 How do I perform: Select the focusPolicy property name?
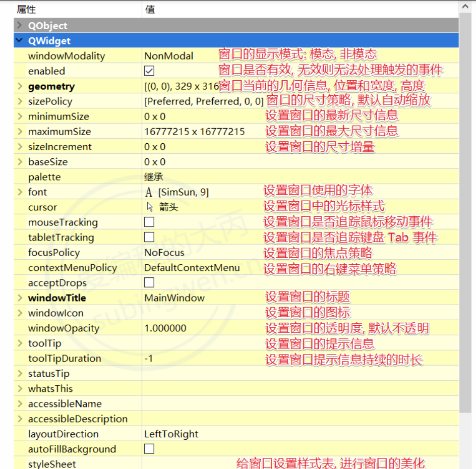(54, 253)
